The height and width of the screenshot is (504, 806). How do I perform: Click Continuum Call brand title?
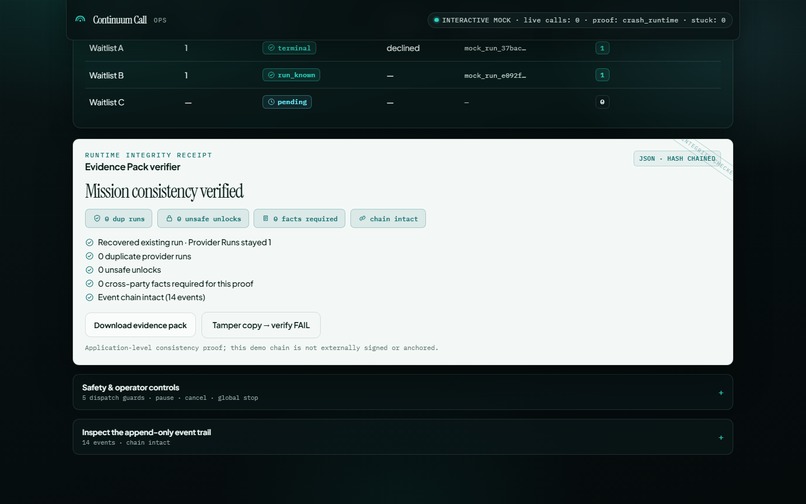coord(120,20)
